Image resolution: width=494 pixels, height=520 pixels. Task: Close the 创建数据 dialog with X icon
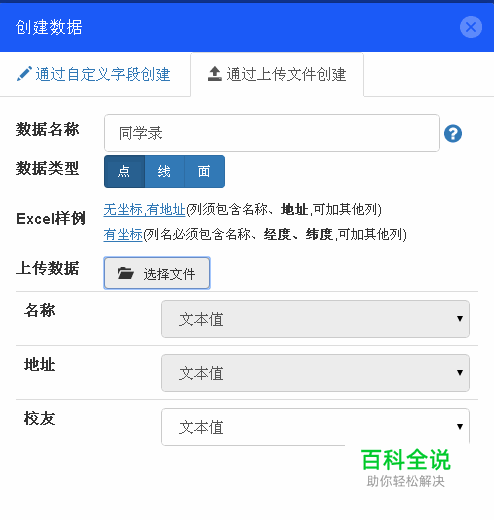471,27
